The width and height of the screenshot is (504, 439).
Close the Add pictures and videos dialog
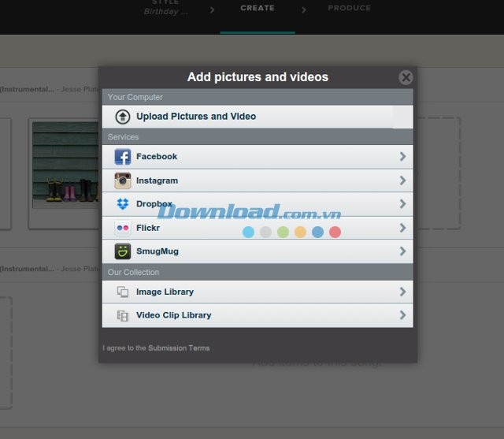[406, 77]
